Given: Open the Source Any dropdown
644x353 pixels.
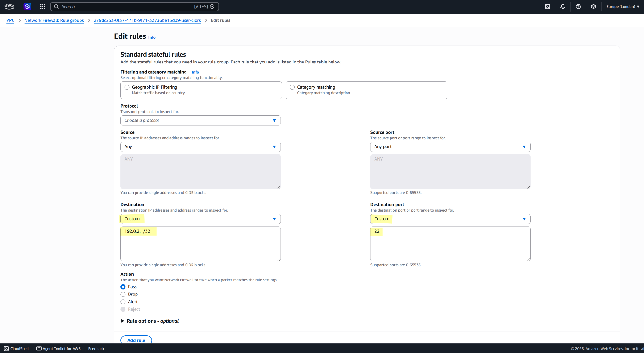Looking at the screenshot, I should 201,147.
